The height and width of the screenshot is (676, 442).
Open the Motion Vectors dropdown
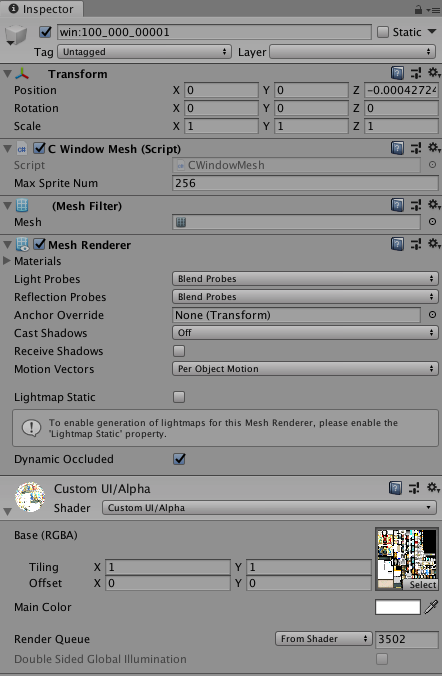[305, 369]
